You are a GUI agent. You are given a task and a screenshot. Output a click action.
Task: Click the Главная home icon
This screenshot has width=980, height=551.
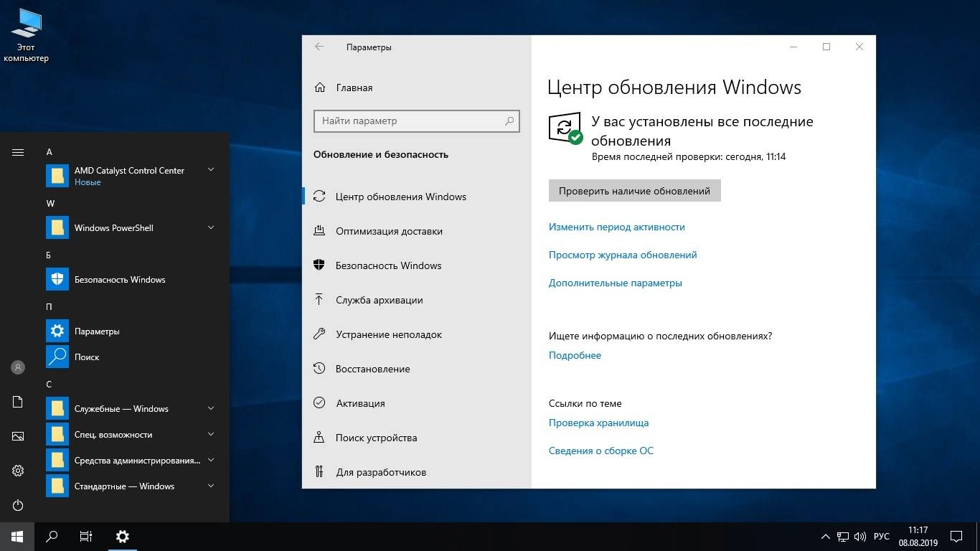point(320,88)
